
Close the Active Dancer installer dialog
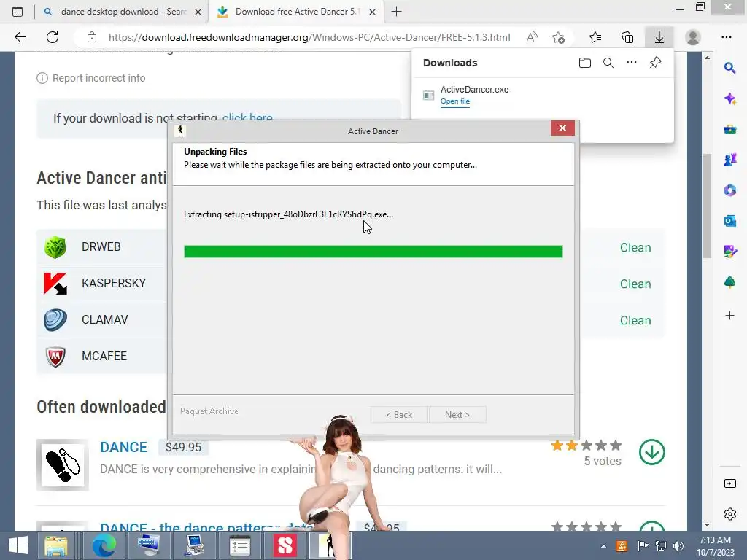tap(562, 128)
